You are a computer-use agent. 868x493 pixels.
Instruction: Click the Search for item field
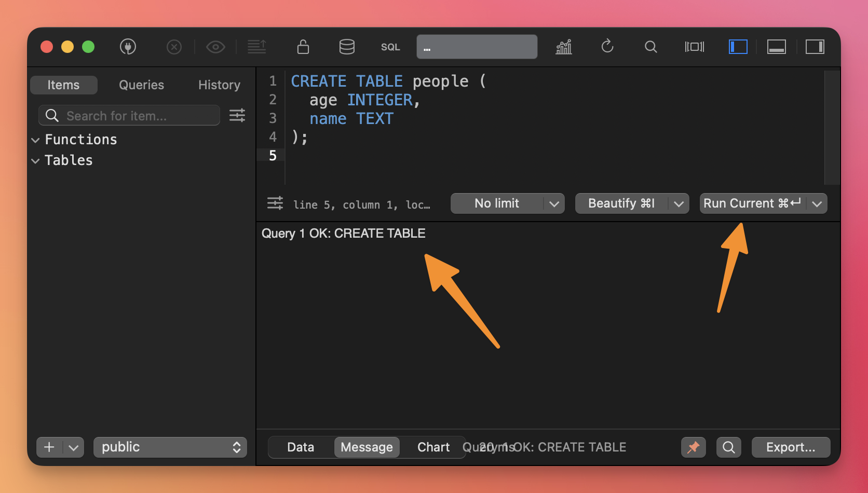pos(135,116)
